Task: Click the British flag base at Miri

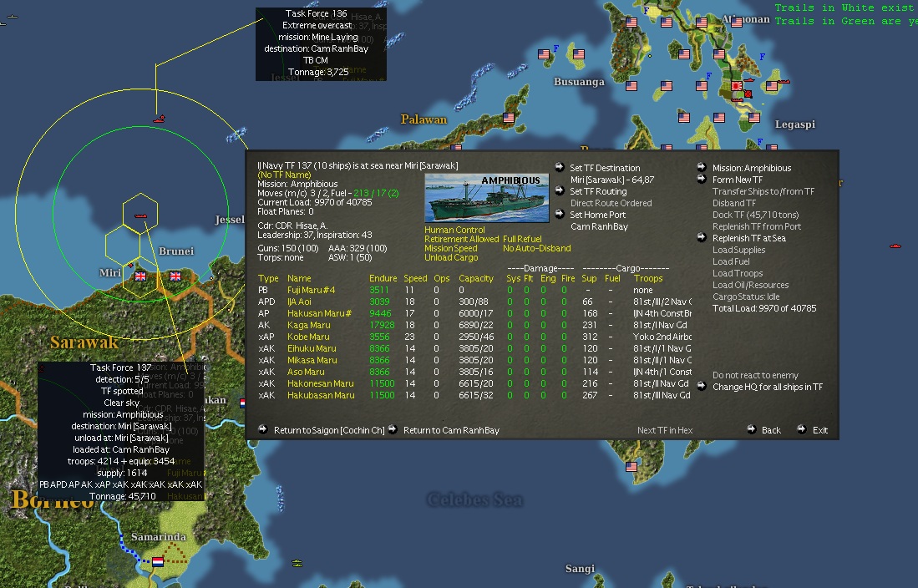Action: pyautogui.click(x=139, y=276)
